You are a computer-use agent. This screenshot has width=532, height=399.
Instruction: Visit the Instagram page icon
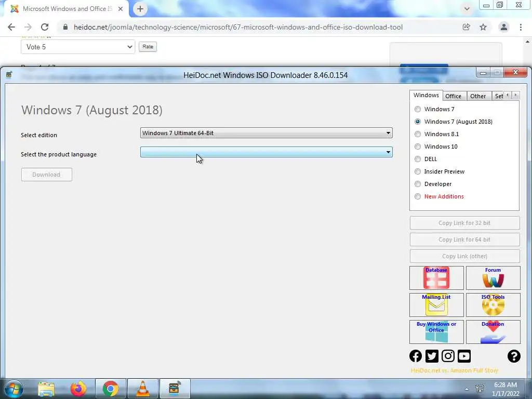(448, 356)
